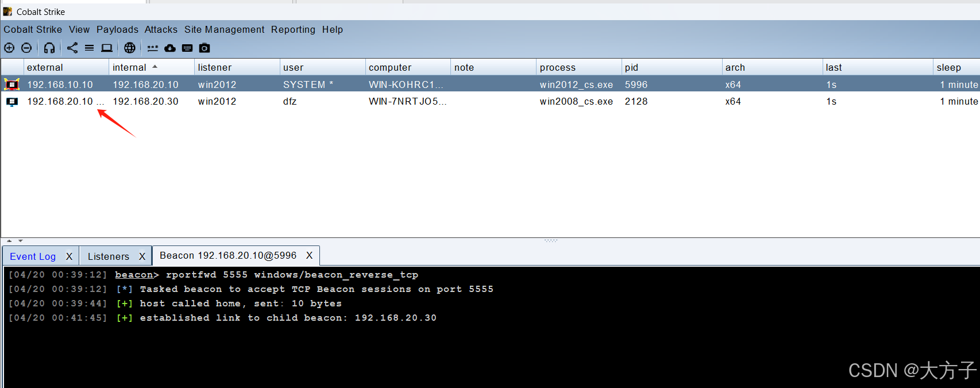Viewport: 980px width, 388px height.
Task: Switch to the Listeners tab
Action: [109, 256]
